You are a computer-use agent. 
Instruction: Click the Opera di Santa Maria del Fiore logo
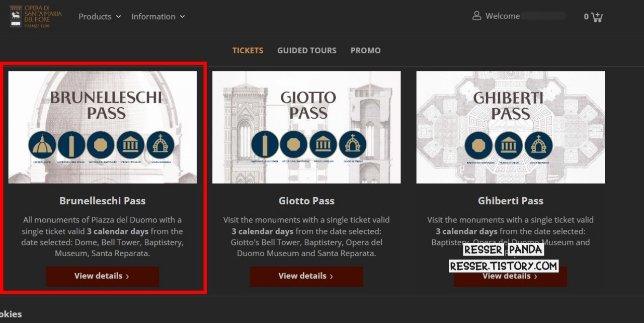[36, 16]
